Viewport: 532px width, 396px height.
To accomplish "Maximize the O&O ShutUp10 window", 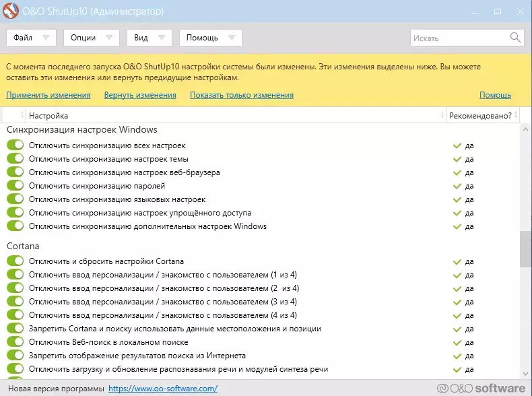I will 498,11.
